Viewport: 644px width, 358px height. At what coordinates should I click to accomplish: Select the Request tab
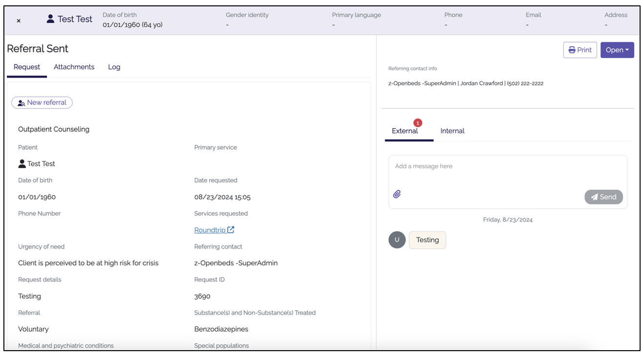tap(27, 67)
